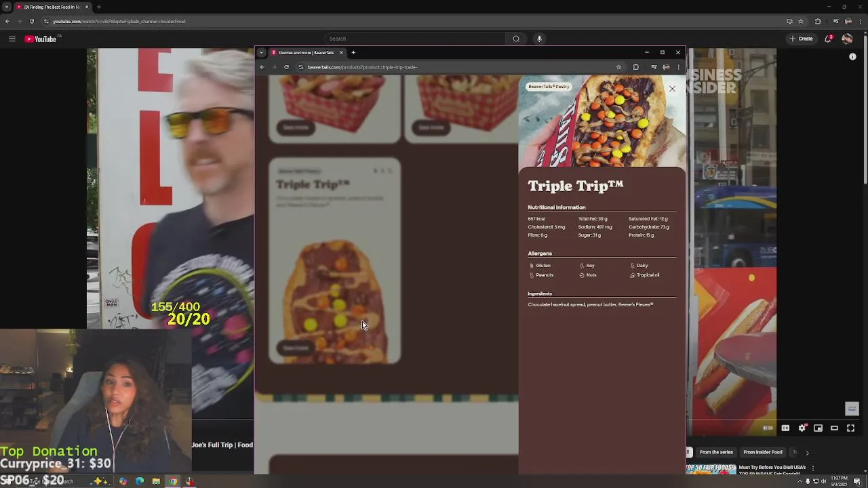Screen dimensions: 868x488
Task: Start YouTube voice search with microphone
Action: [x=539, y=39]
